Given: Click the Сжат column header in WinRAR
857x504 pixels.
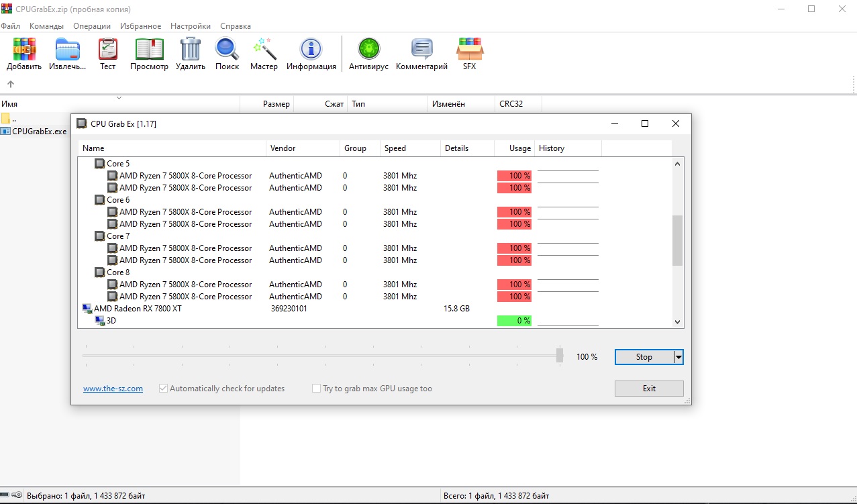Looking at the screenshot, I should [321, 104].
